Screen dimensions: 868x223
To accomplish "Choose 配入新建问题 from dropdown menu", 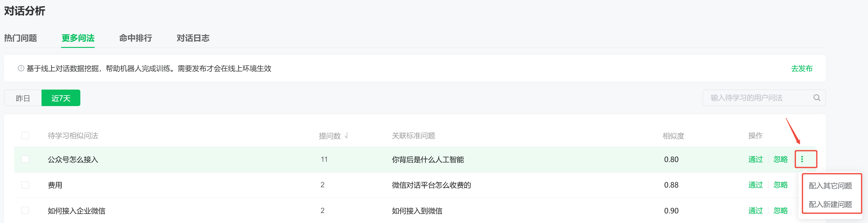I will pos(830,204).
